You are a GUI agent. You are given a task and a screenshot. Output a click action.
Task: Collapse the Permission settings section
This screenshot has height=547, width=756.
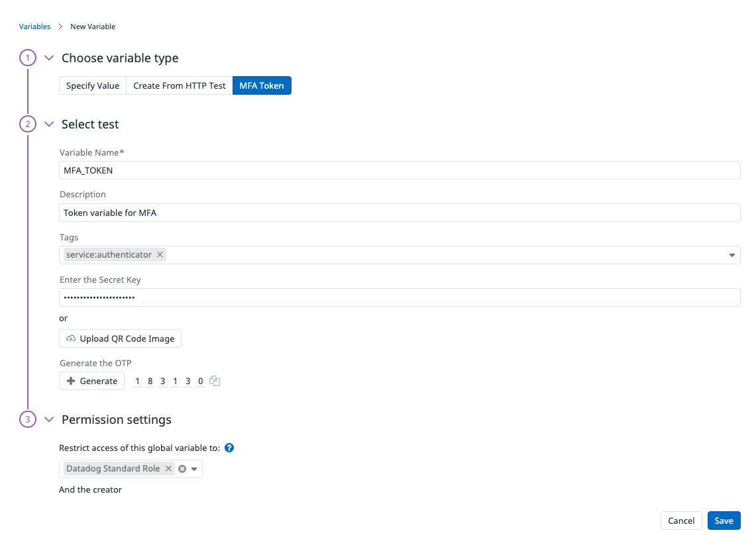click(48, 419)
